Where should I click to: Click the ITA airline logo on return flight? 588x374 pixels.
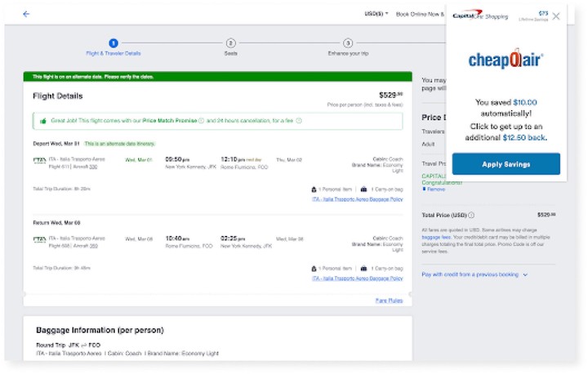pos(39,239)
